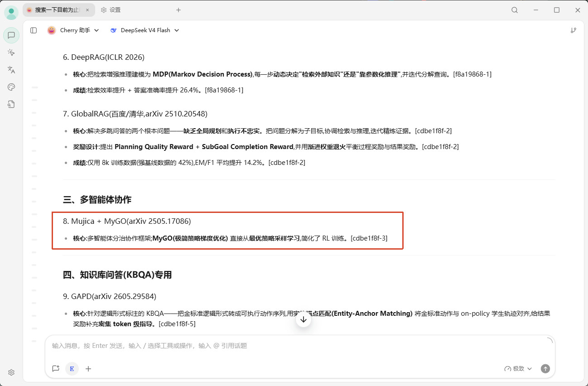Screen dimensions: 588x386
Task: Open citation [f8a19868-1] in the DeepRAG 核心 row
Action: click(472, 74)
